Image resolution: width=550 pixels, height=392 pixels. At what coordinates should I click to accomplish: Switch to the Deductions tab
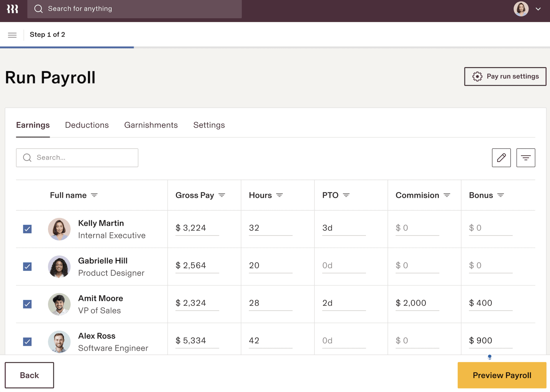87,125
